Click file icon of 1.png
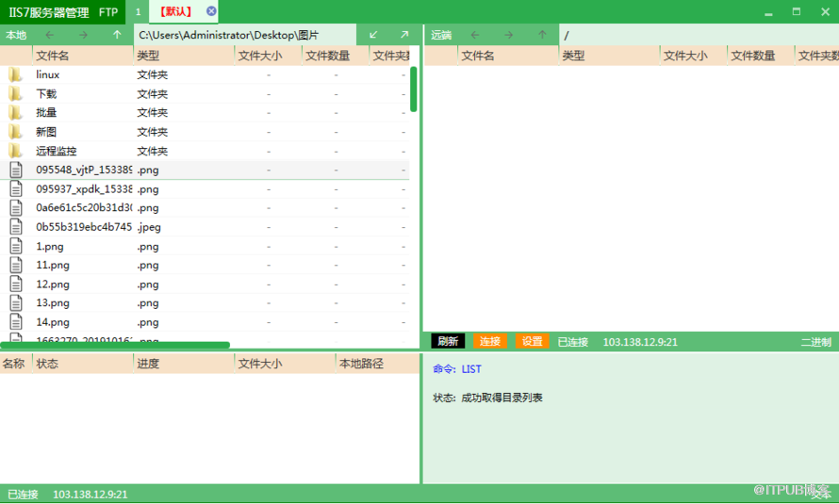 (16, 246)
